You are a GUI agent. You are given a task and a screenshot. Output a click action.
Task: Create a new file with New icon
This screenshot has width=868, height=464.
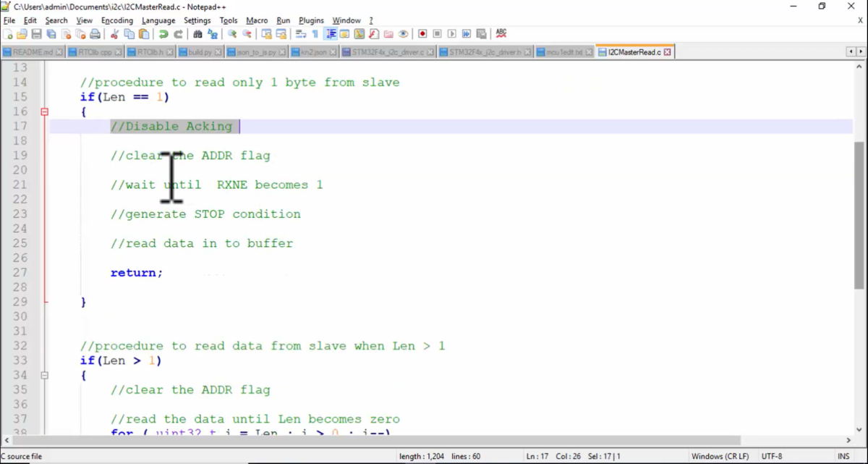7,34
